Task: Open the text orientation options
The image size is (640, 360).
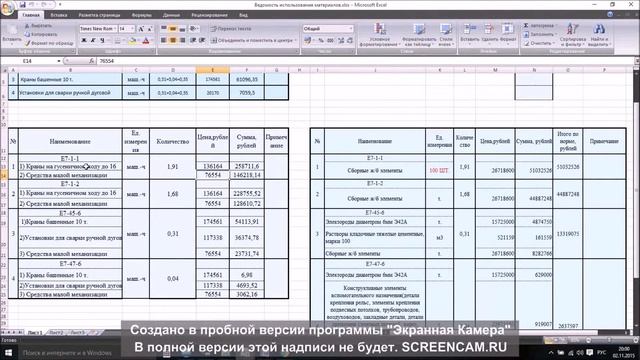Action: [194, 29]
